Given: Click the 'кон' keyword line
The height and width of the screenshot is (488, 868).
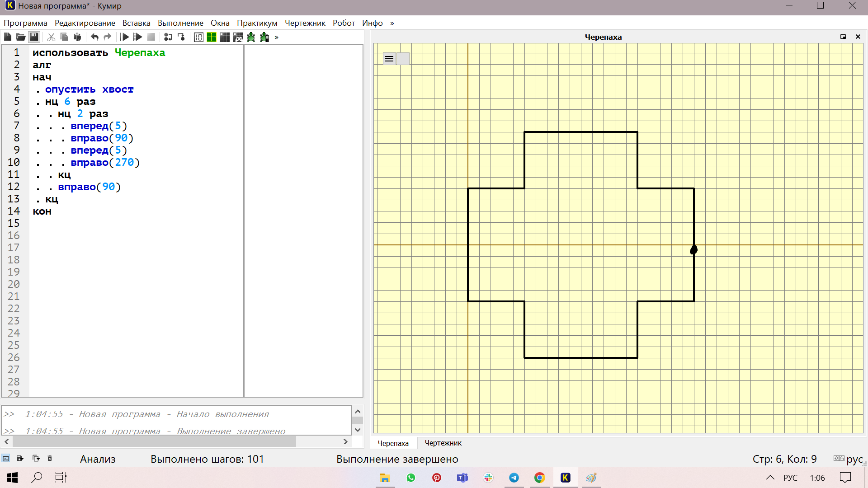Looking at the screenshot, I should [x=42, y=211].
